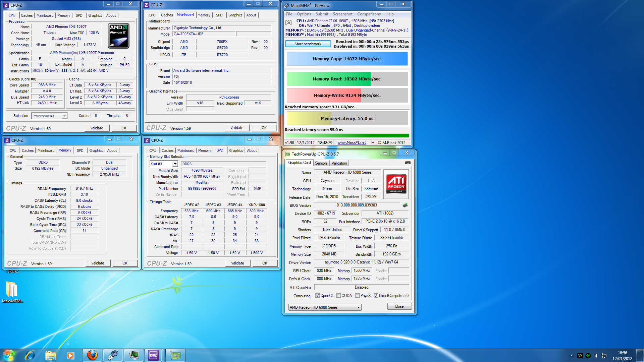Click the Memory-Read result bar
Viewport: 644px width, 362px height.
pyautogui.click(x=347, y=79)
